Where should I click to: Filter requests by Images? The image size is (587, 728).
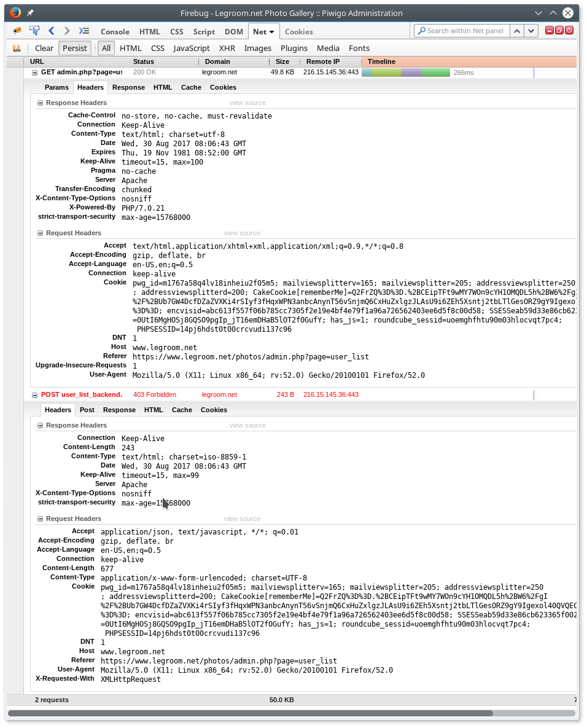257,49
